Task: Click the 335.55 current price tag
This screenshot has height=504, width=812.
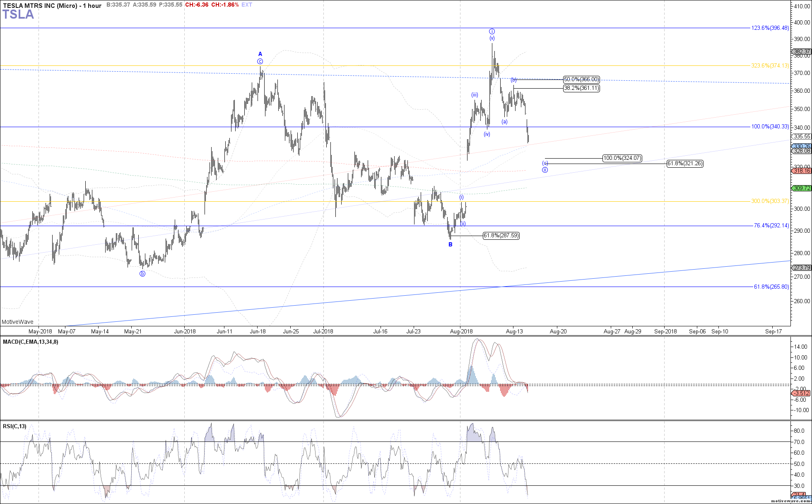Action: point(802,137)
